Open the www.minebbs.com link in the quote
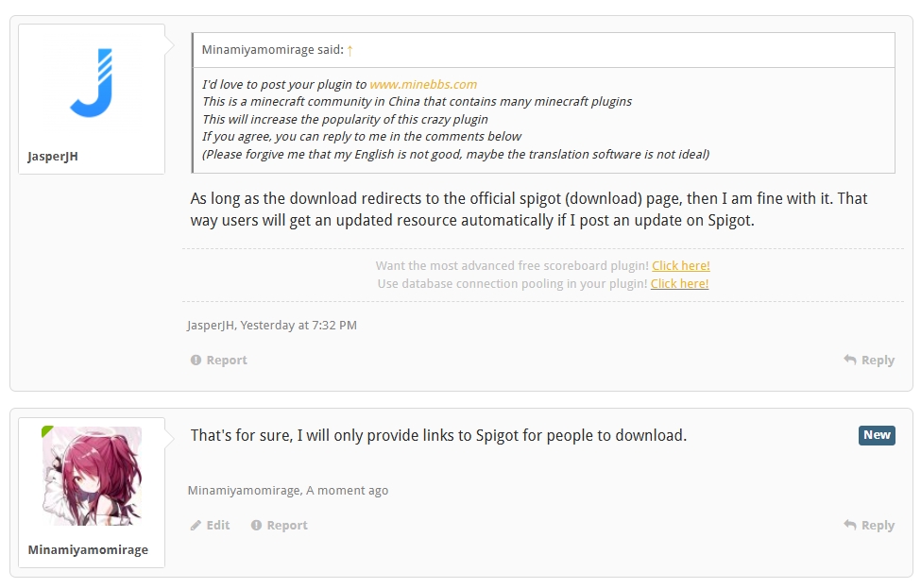 [x=423, y=85]
